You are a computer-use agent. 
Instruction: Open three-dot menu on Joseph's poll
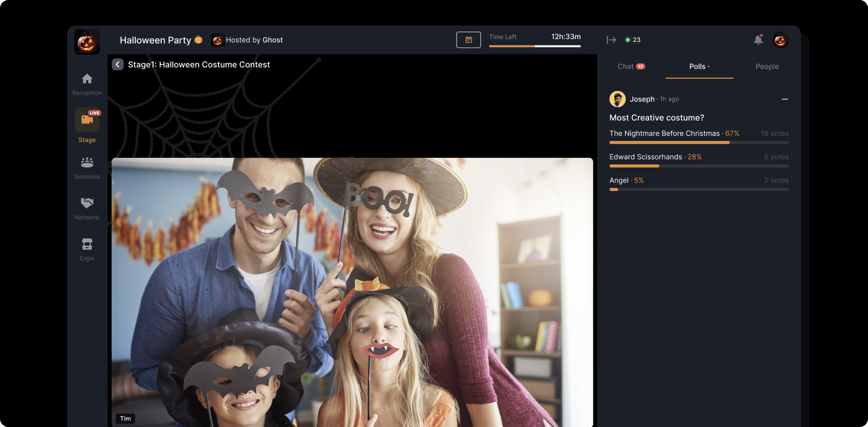[785, 99]
